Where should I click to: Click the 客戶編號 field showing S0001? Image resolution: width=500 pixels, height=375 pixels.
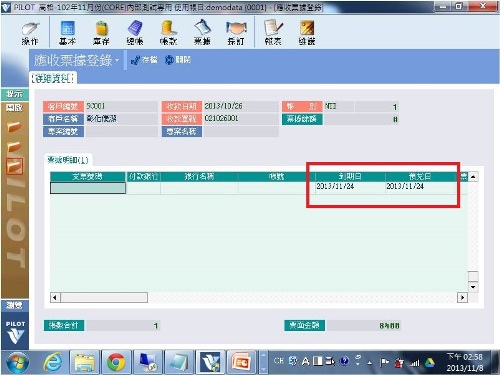point(121,106)
